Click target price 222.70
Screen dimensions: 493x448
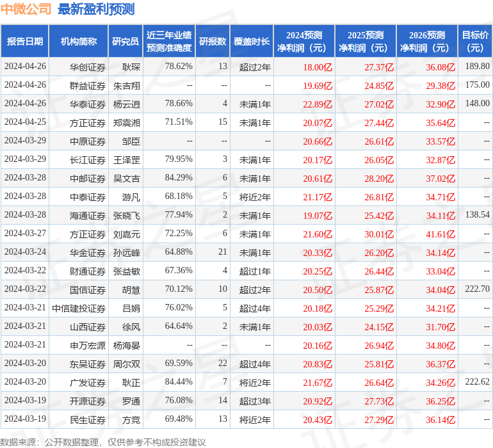coord(477,289)
